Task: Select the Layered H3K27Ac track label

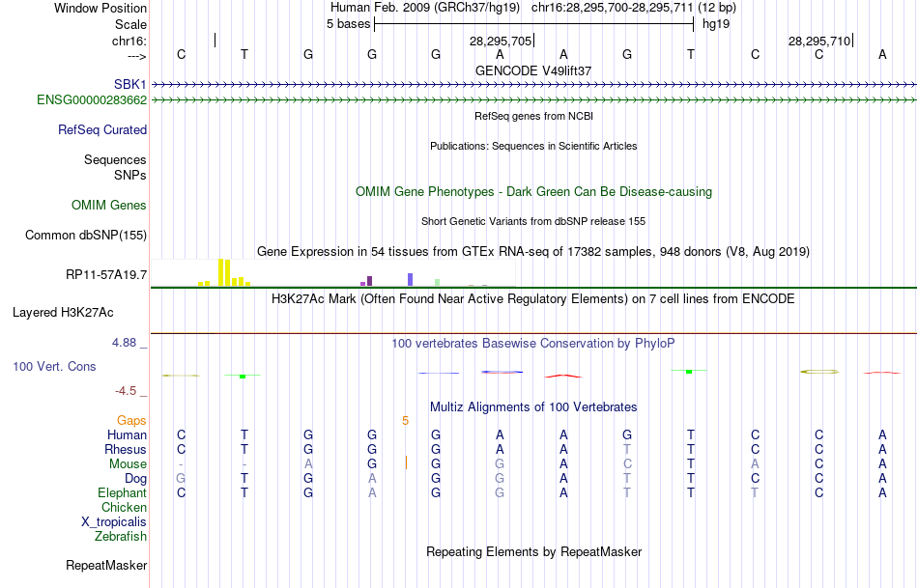Action: tap(63, 313)
